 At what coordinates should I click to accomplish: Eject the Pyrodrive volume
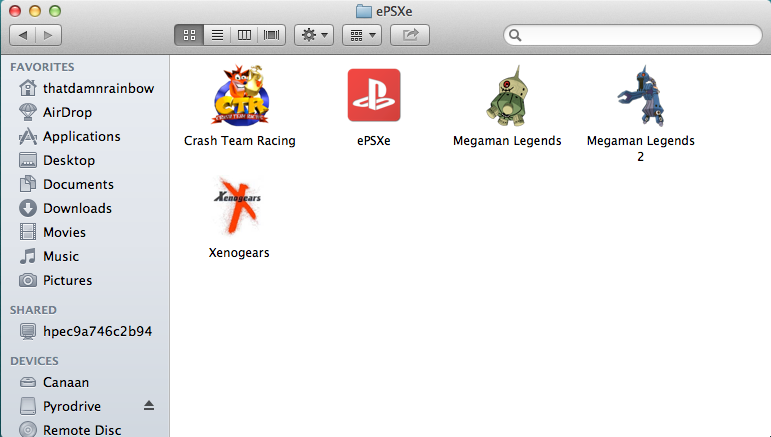[149, 406]
